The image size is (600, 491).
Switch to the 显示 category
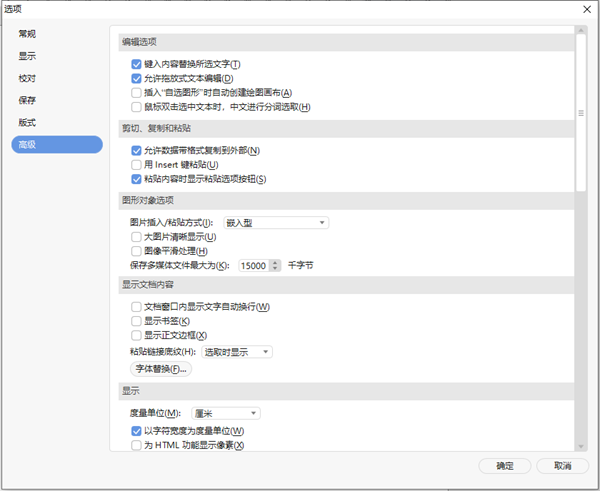[x=27, y=56]
